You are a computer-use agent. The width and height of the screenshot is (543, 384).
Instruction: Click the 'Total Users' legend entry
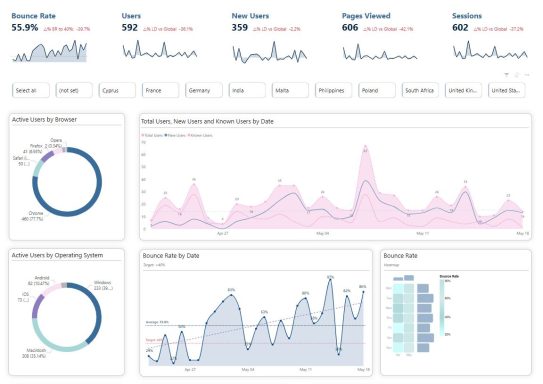click(152, 135)
